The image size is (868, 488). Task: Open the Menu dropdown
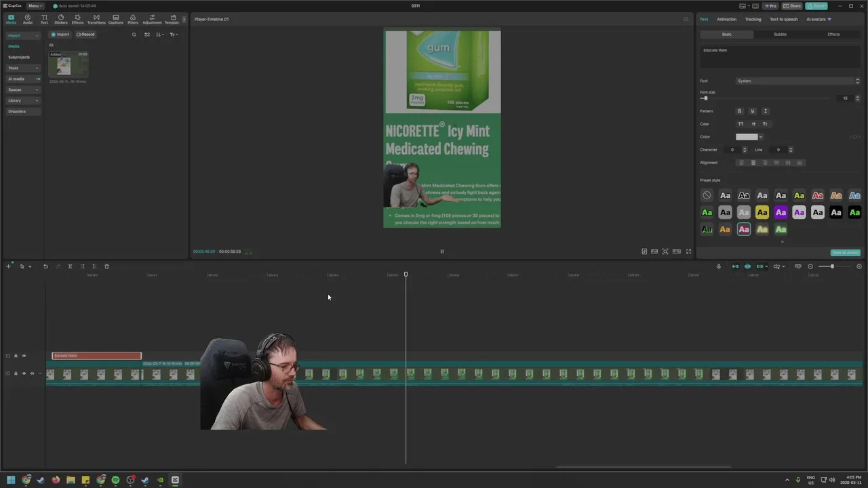tap(35, 5)
